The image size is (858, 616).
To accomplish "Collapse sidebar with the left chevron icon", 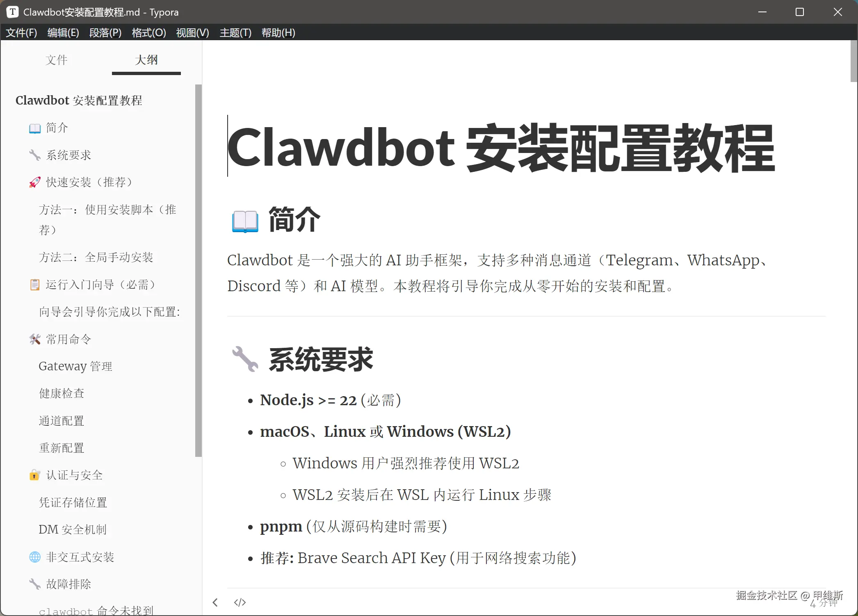I will tap(215, 602).
